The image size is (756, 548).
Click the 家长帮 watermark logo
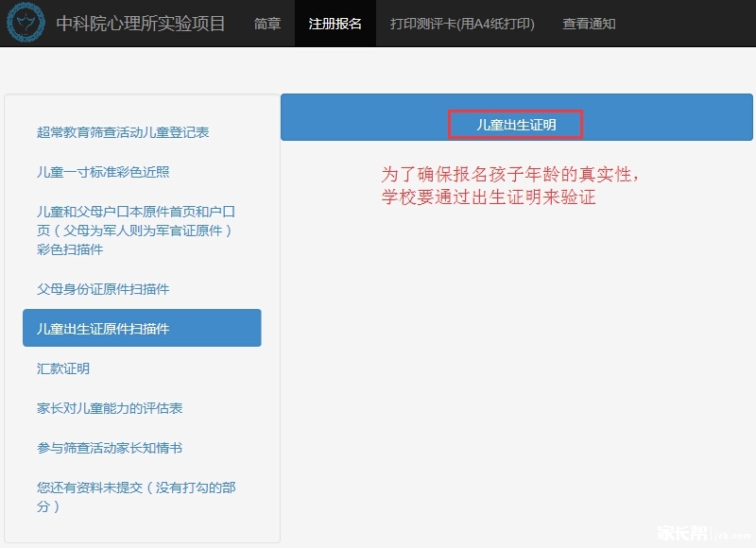point(681,532)
